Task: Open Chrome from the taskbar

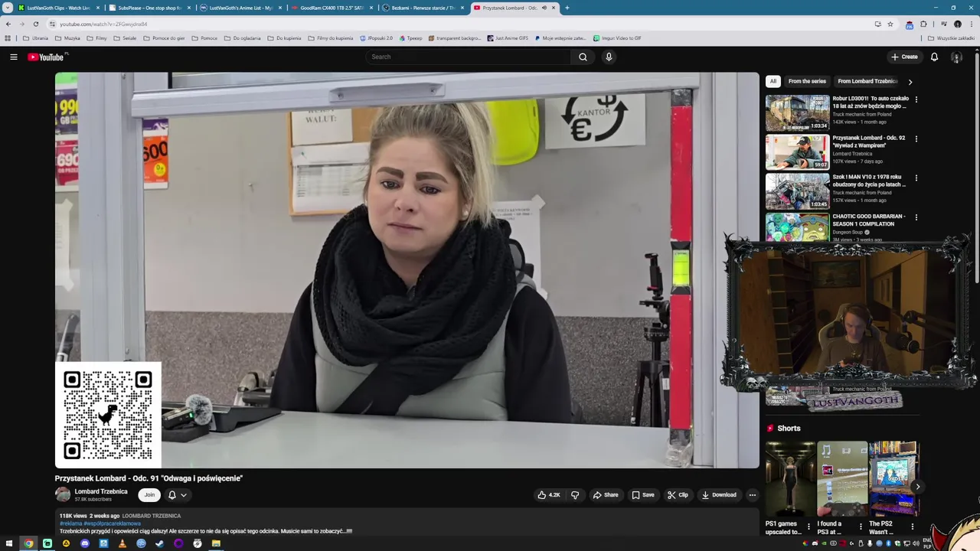Action: 28,543
